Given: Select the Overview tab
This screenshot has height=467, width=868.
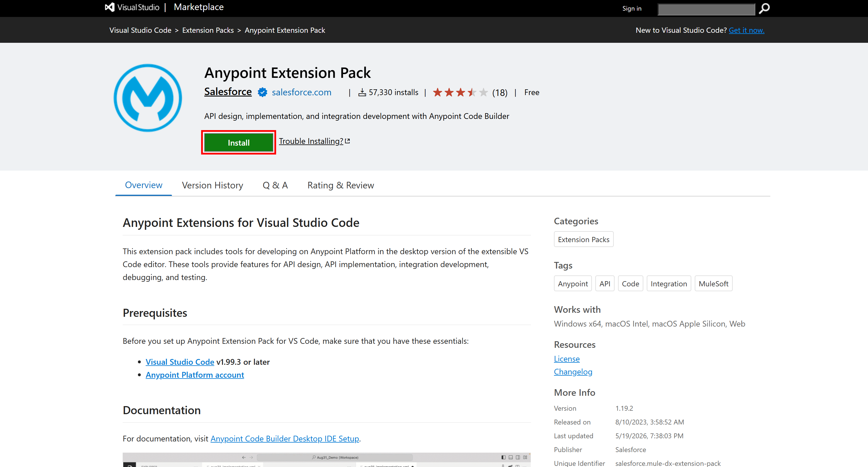Looking at the screenshot, I should point(144,185).
